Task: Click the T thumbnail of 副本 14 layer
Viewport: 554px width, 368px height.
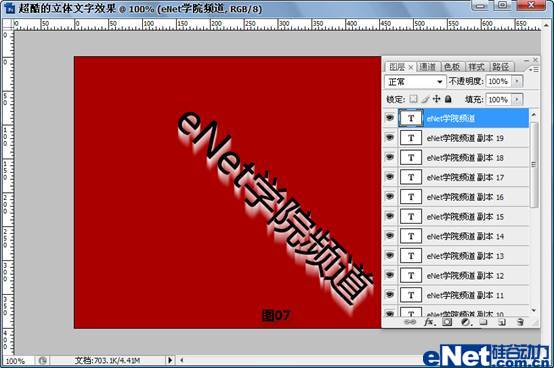Action: tap(411, 236)
